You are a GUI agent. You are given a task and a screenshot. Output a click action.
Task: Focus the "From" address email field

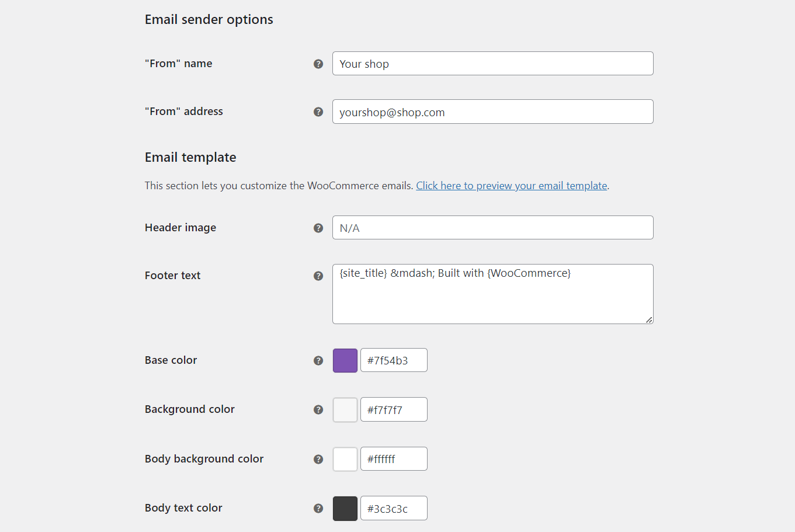[493, 112]
